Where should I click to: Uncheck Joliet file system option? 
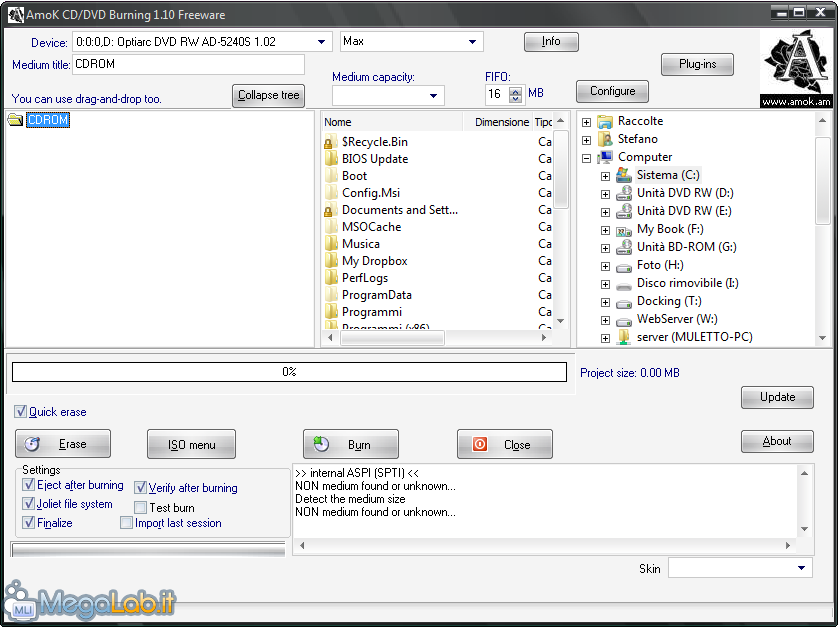29,504
